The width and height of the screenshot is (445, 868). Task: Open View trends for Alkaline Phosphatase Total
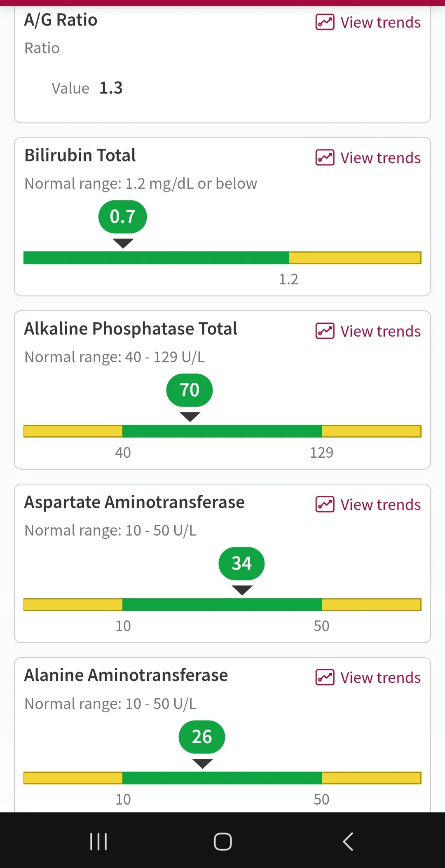point(368,331)
